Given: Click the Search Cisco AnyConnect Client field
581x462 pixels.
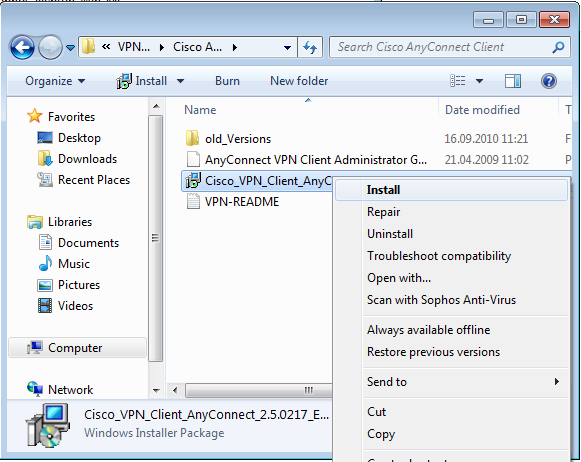Looking at the screenshot, I should tap(442, 47).
